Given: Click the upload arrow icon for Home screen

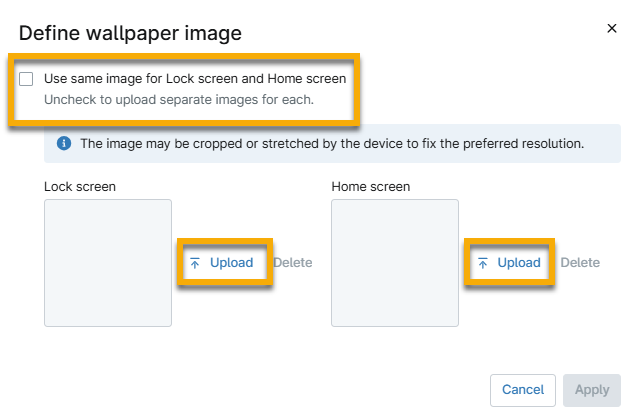Looking at the screenshot, I should point(483,263).
